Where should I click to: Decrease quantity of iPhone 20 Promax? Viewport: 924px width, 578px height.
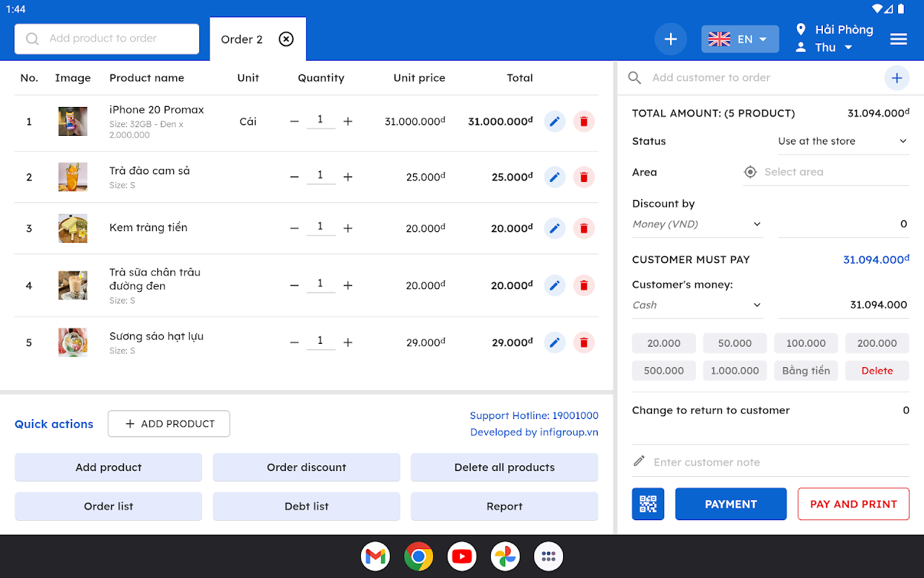(295, 121)
